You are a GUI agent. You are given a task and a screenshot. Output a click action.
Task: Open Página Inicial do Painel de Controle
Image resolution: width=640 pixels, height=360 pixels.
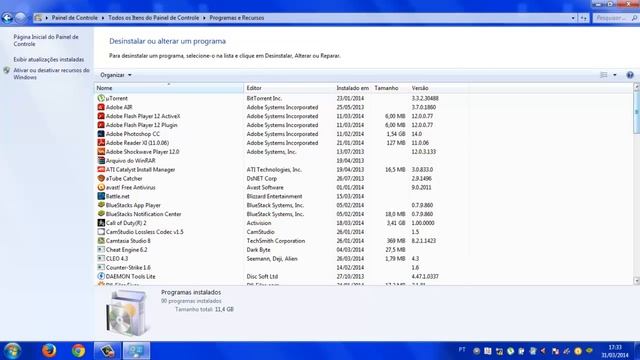click(46, 40)
